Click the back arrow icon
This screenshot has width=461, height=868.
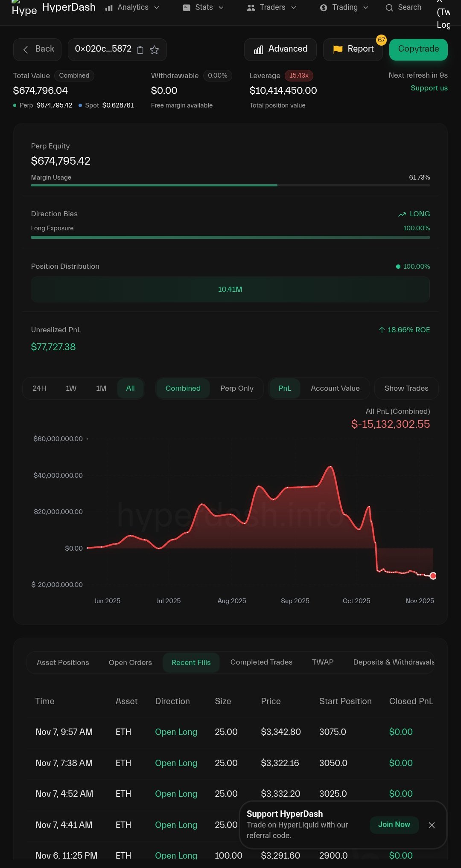(x=26, y=49)
